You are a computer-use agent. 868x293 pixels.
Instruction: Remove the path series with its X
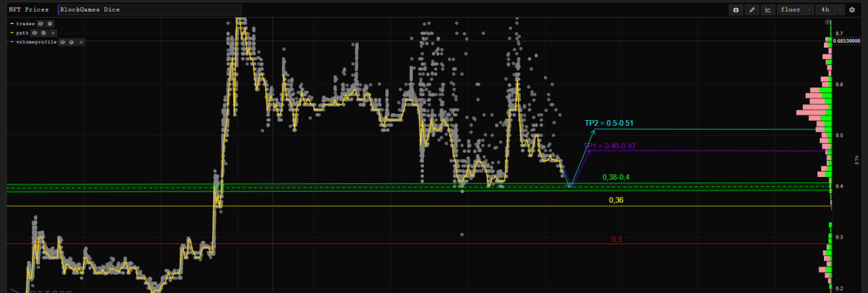53,33
